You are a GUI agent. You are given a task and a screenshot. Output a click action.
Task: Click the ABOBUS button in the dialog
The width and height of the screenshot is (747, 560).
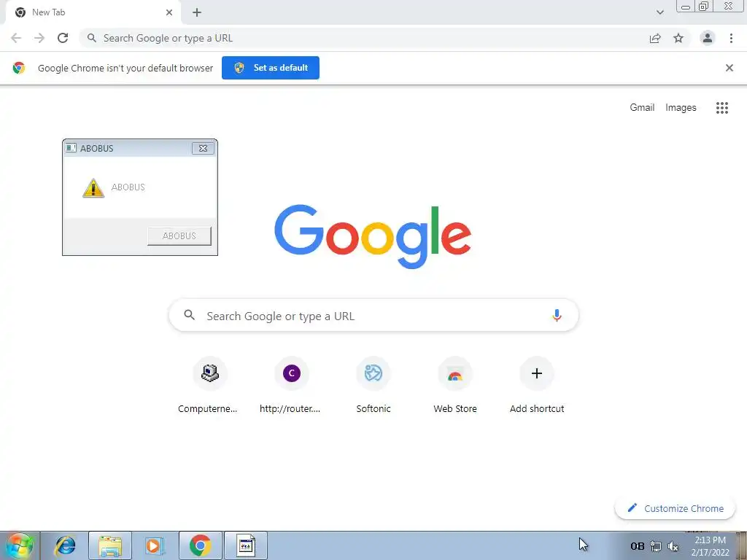[179, 236]
